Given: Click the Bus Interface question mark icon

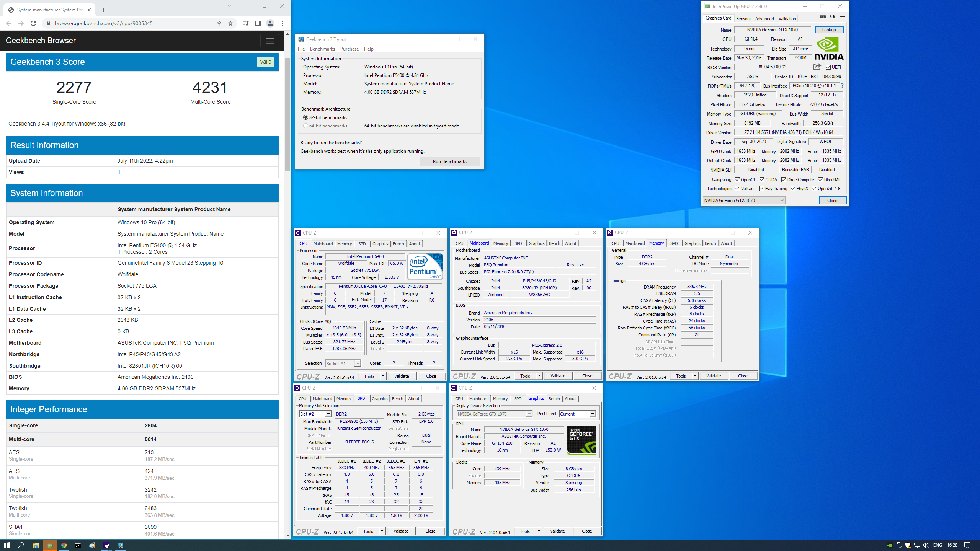Looking at the screenshot, I should tap(842, 86).
